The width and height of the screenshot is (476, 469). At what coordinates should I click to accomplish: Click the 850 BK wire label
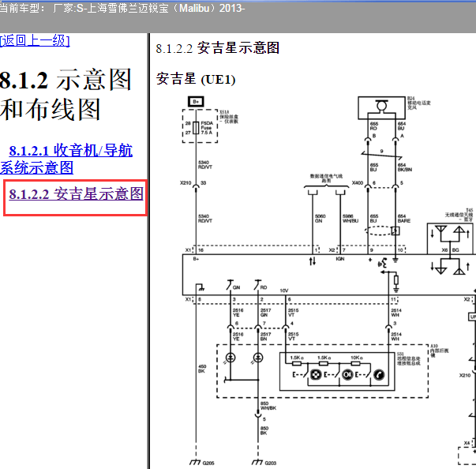tap(264, 431)
